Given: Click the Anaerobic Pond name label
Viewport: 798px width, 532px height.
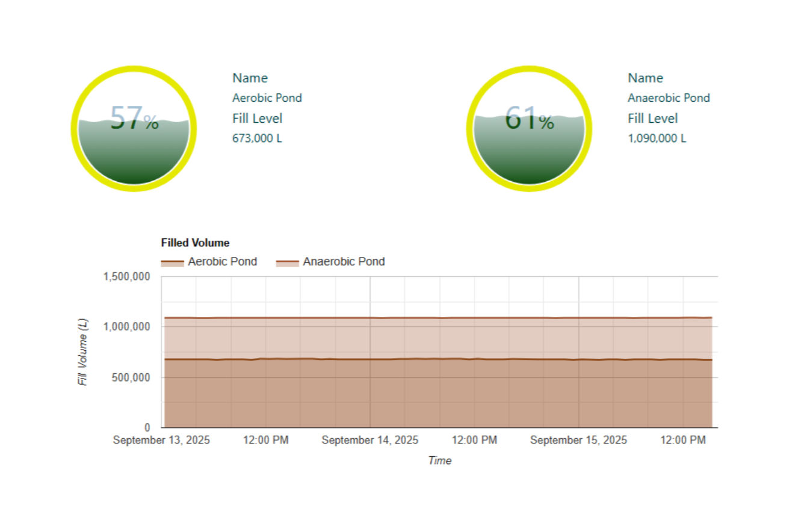Looking at the screenshot, I should coord(669,98).
